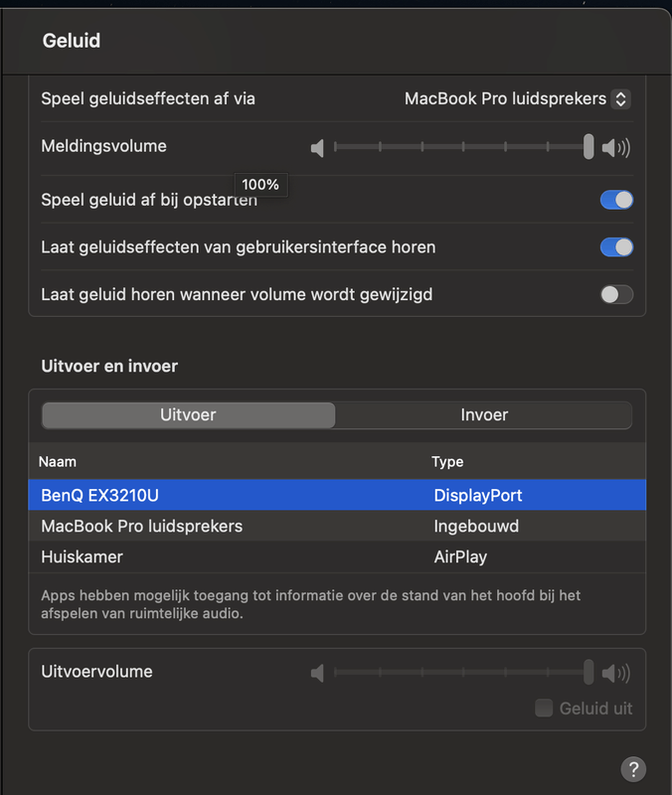Click the Naam column header
The image size is (672, 795).
(x=58, y=462)
